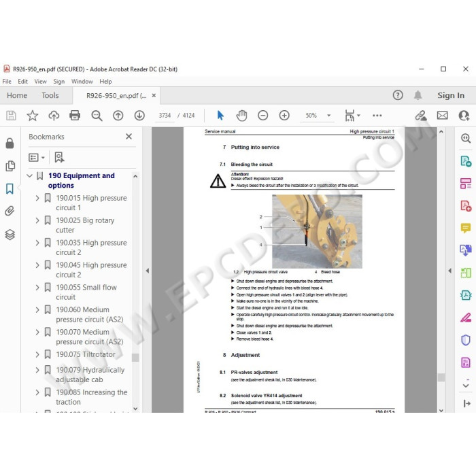Switch to the Home tab
Viewport: 476px width, 476px height.
click(17, 95)
